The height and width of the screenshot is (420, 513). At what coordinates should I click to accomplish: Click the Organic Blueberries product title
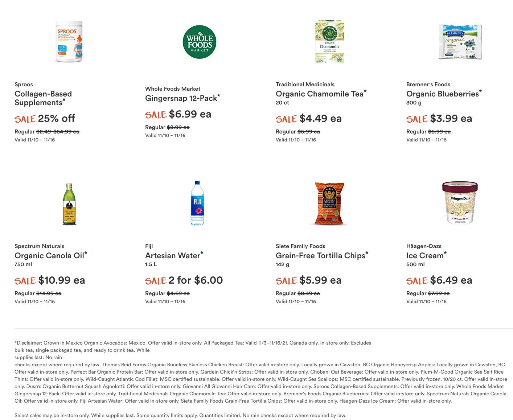tap(443, 94)
